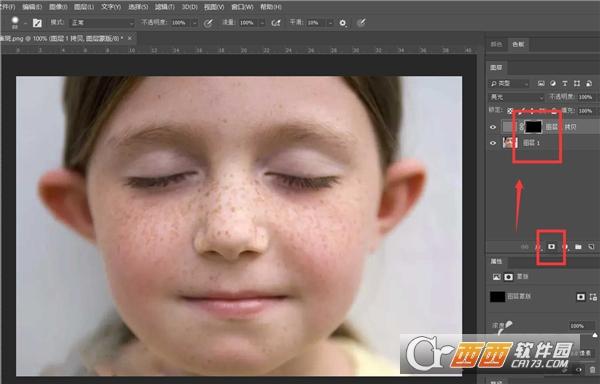Open smoothing options gear icon
This screenshot has width=600, height=384.
[x=342, y=23]
